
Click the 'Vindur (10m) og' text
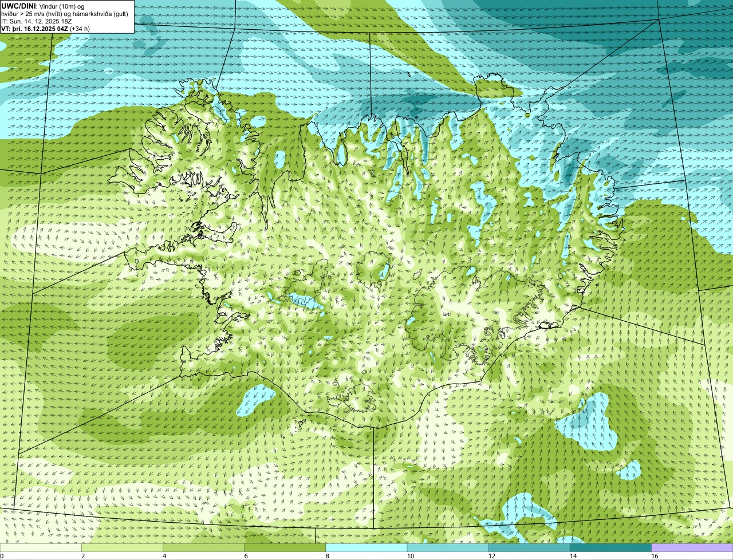(x=62, y=6)
